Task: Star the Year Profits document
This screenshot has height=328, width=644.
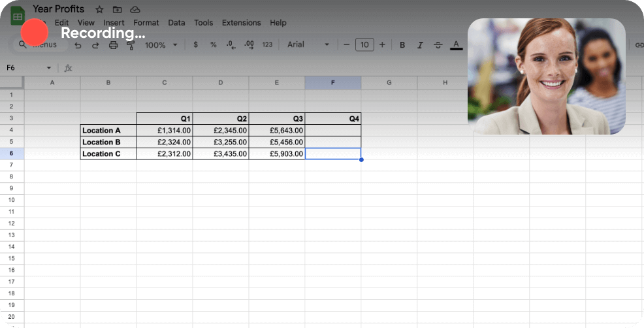Action: pos(99,9)
